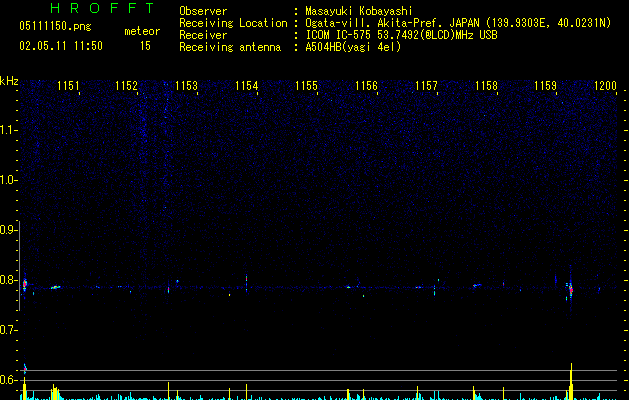
Task: Click the 1.0 kHz axis label
Action: (x=9, y=180)
